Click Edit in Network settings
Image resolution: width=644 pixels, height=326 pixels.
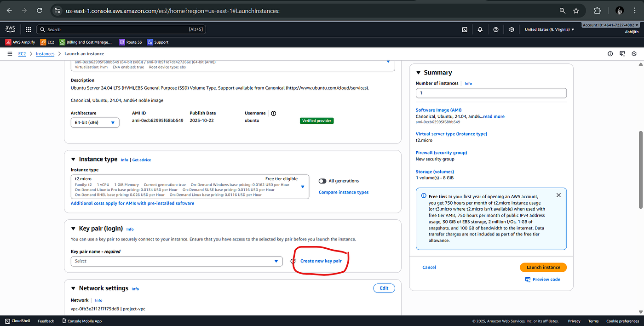[384, 288]
